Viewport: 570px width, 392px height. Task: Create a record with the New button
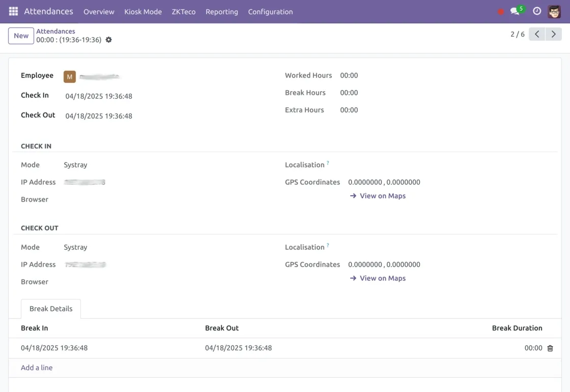click(x=21, y=36)
